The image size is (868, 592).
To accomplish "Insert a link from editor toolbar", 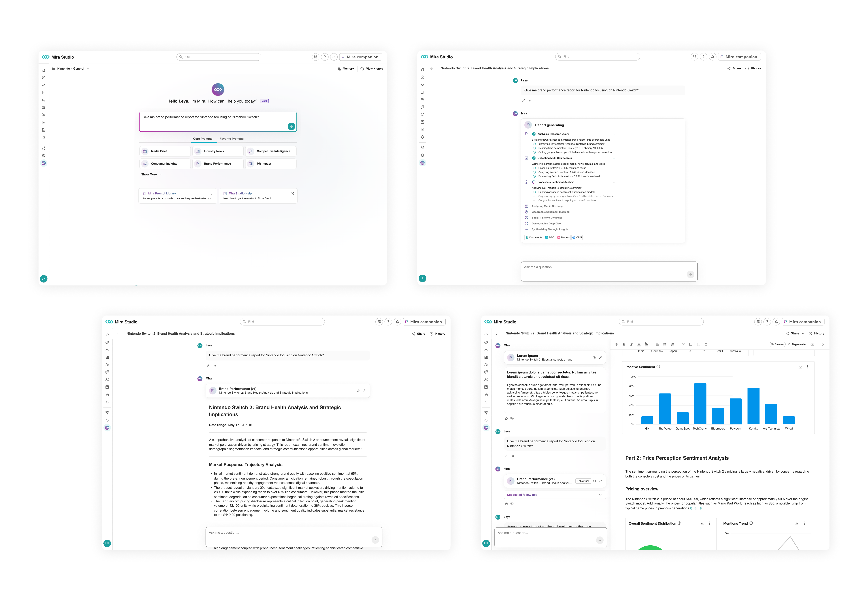I will (683, 345).
